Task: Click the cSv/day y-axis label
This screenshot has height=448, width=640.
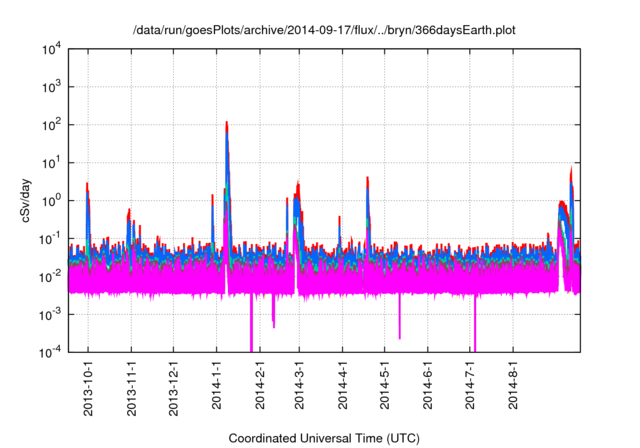Action: point(27,199)
